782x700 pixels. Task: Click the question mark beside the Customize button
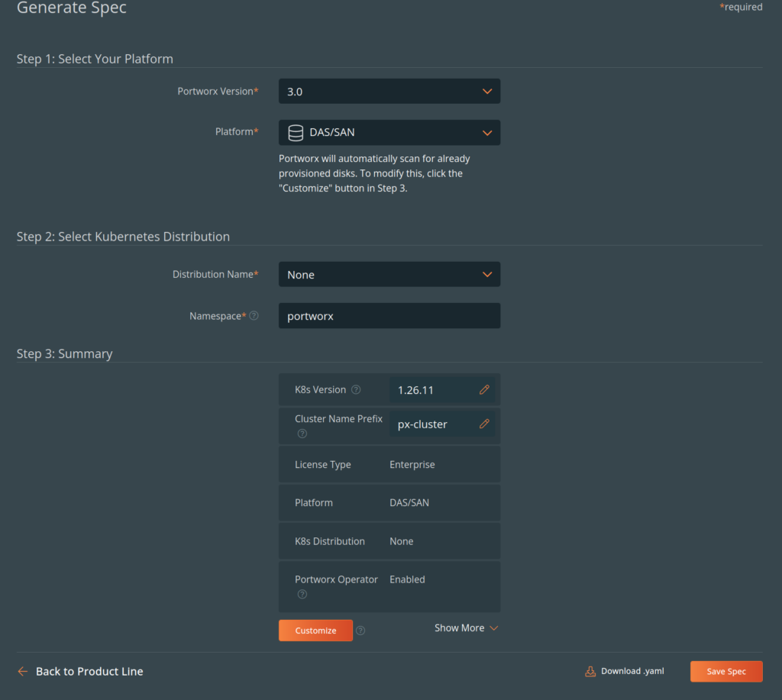pyautogui.click(x=360, y=631)
